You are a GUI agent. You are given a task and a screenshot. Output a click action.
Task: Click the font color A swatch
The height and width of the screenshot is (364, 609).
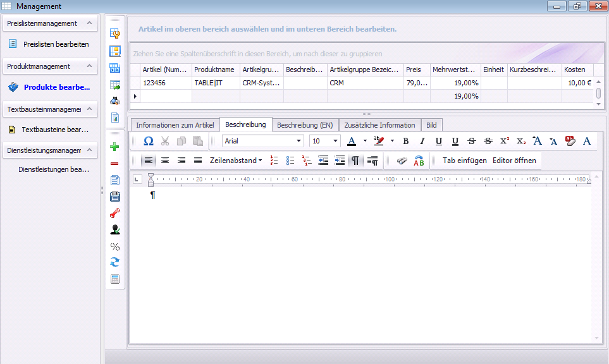tap(352, 142)
